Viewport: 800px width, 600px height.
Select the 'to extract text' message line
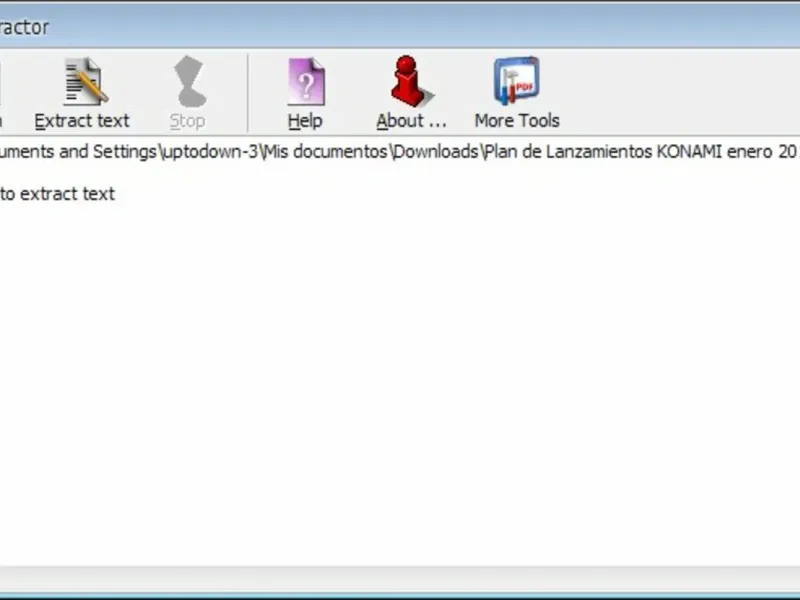click(58, 194)
